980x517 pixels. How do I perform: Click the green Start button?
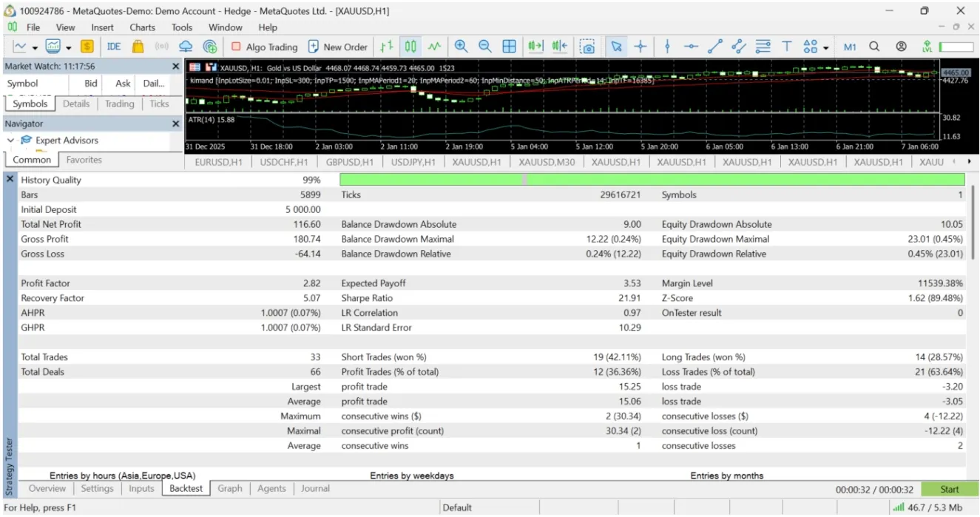950,490
